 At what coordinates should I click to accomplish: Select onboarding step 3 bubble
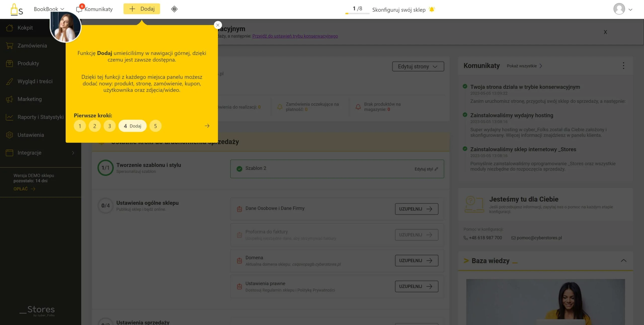[109, 126]
